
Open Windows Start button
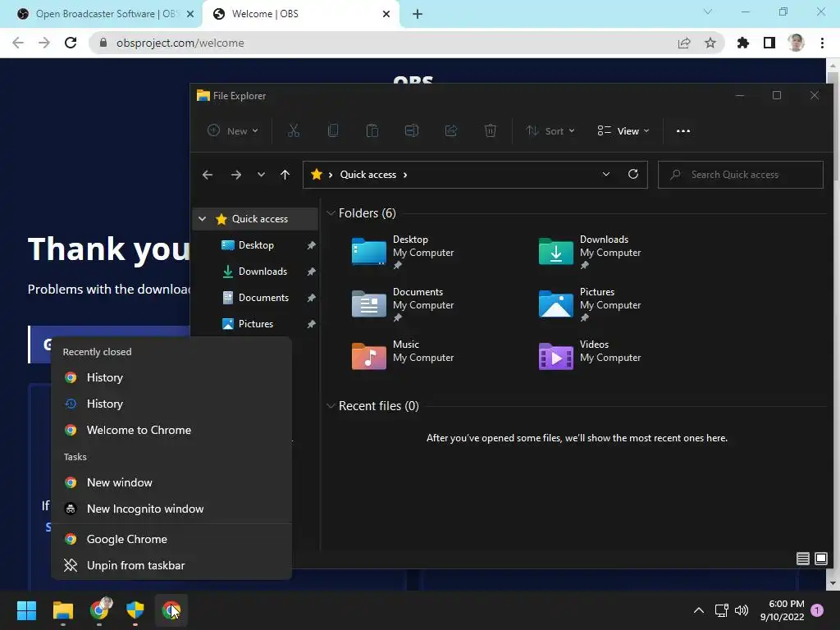click(x=26, y=610)
